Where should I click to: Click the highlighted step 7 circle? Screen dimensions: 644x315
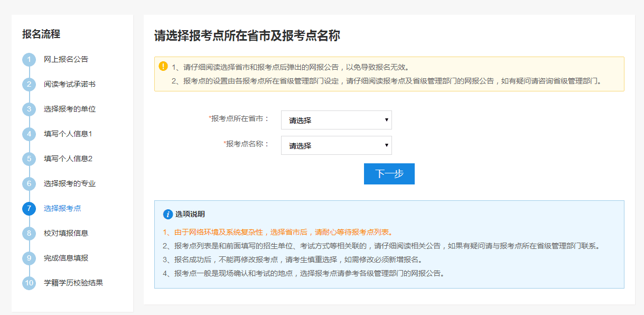[x=29, y=209]
